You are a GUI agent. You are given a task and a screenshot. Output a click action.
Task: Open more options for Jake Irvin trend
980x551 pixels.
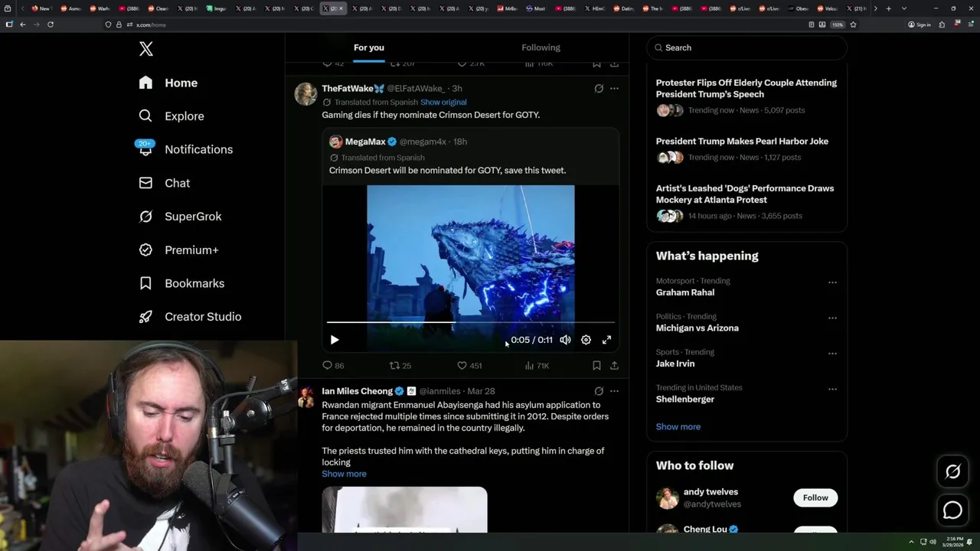(832, 354)
